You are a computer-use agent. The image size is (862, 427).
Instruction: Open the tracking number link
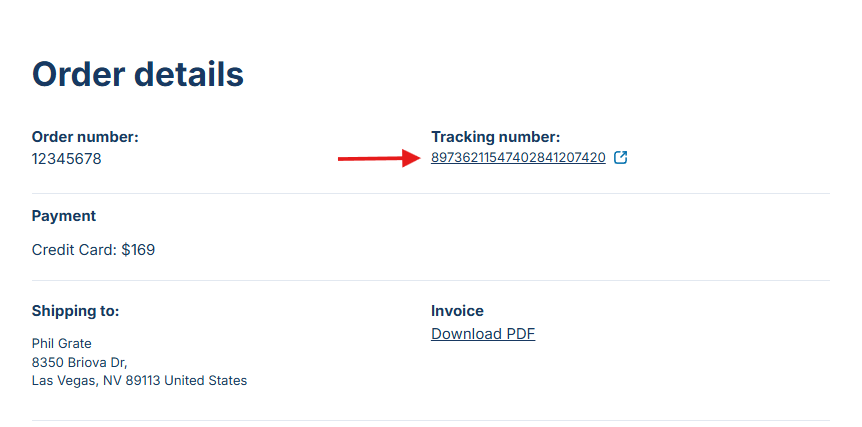[518, 158]
